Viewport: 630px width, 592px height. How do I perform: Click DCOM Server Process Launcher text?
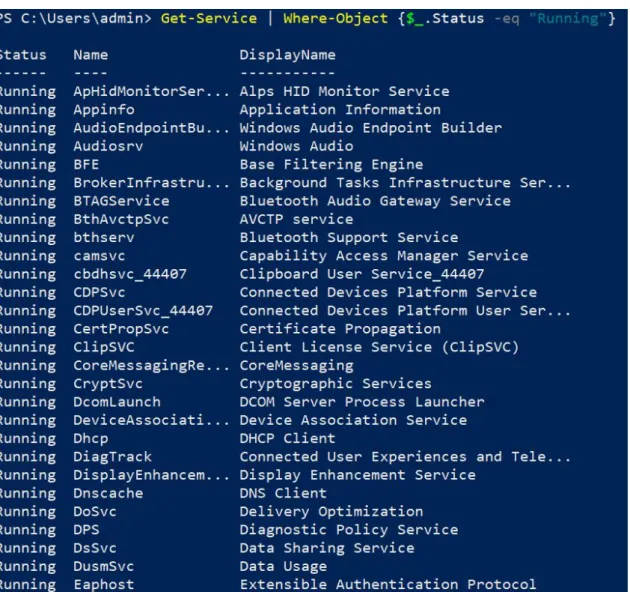tap(362, 402)
